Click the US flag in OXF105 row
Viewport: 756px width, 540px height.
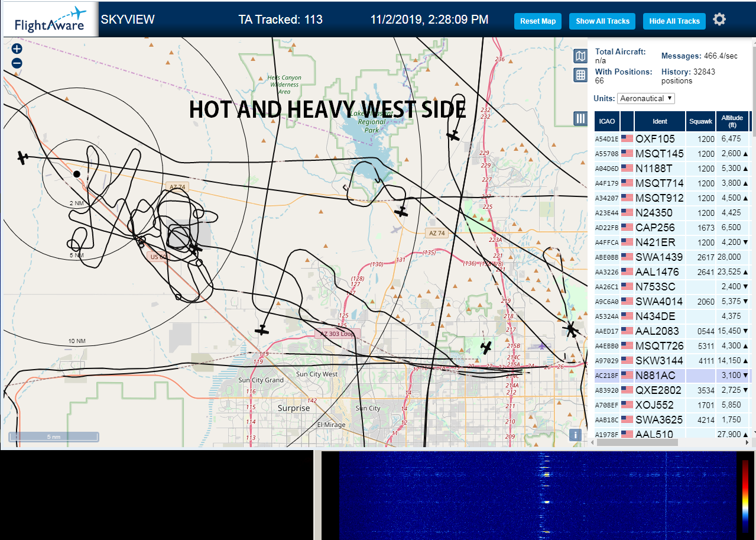627,139
